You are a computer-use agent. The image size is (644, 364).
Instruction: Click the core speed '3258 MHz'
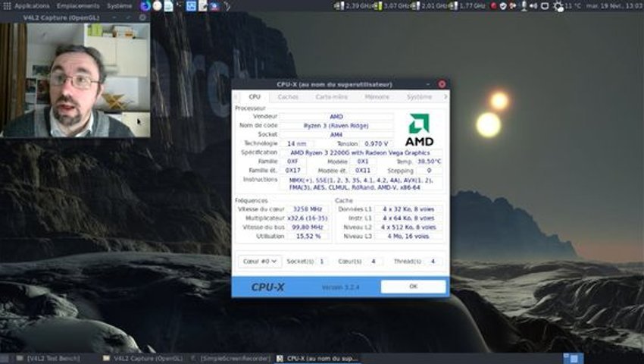(x=308, y=209)
